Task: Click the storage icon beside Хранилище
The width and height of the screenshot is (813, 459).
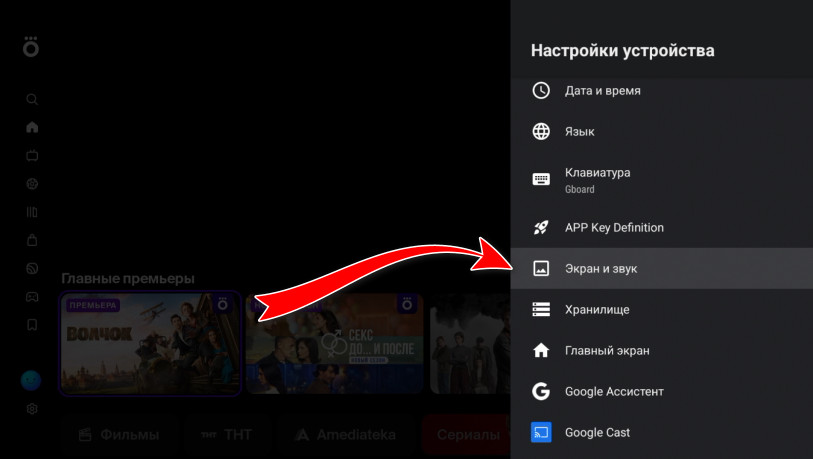Action: click(x=541, y=310)
